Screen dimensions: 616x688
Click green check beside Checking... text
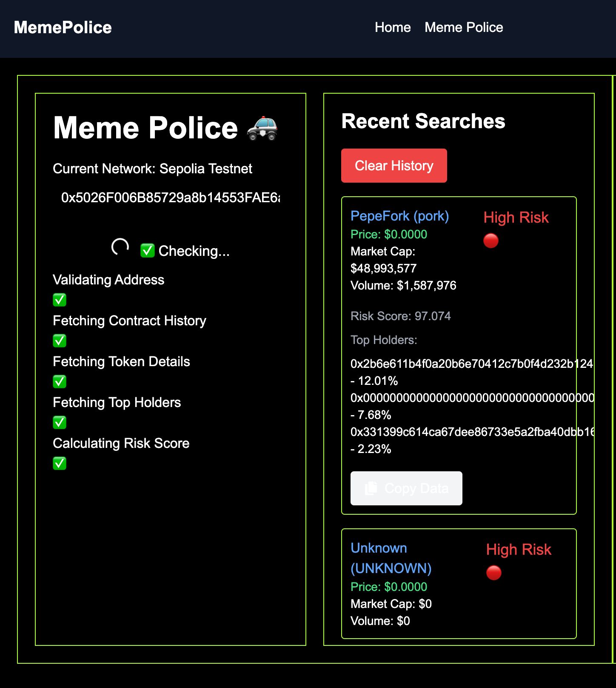pos(147,251)
